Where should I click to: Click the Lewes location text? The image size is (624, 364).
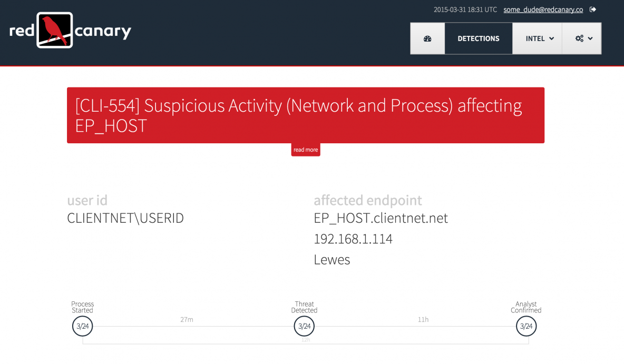(332, 260)
